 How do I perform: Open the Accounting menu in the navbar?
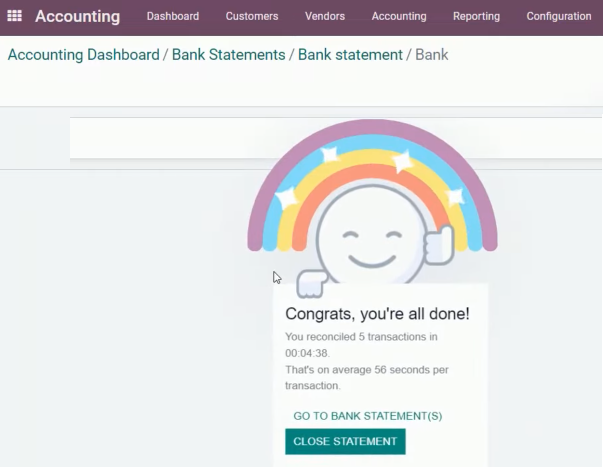[399, 16]
